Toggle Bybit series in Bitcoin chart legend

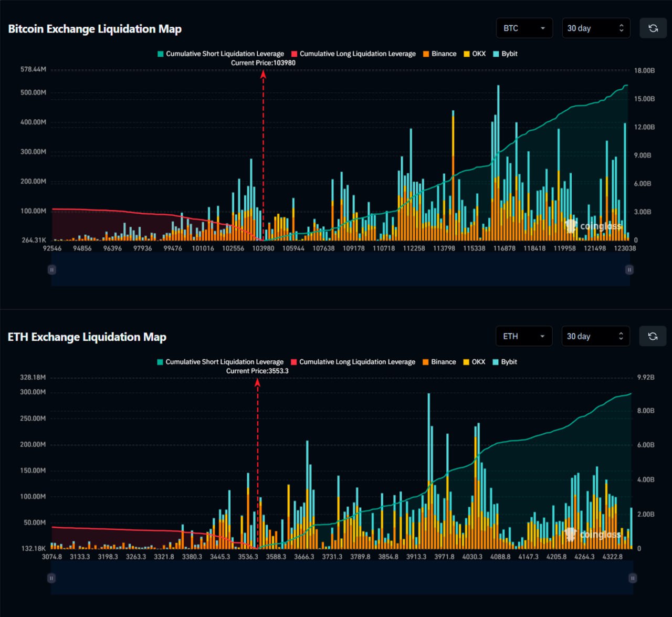[505, 54]
